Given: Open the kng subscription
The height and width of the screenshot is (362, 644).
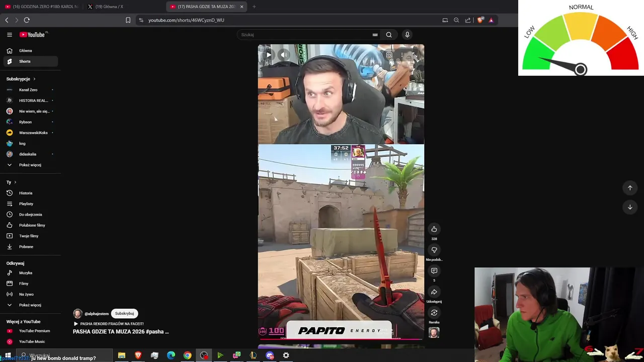Looking at the screenshot, I should (31, 143).
